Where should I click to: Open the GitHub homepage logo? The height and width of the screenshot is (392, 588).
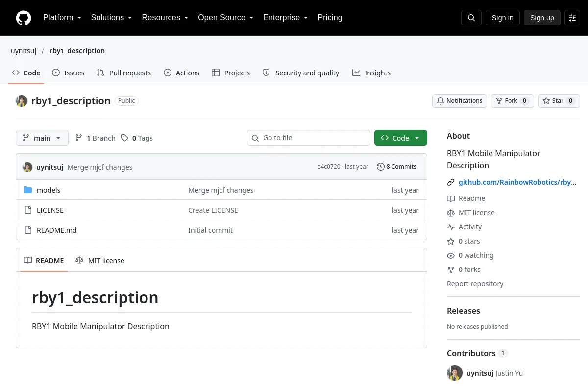24,18
